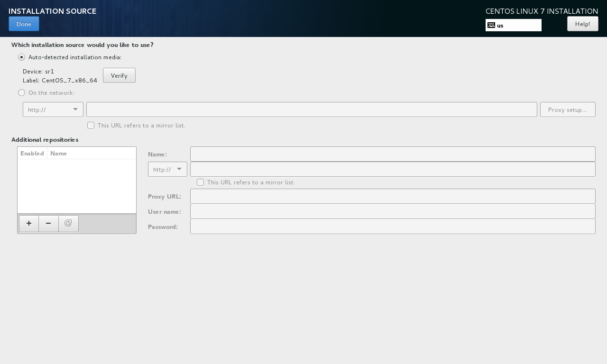
Task: Click the revert repository list icon
Action: click(x=68, y=223)
